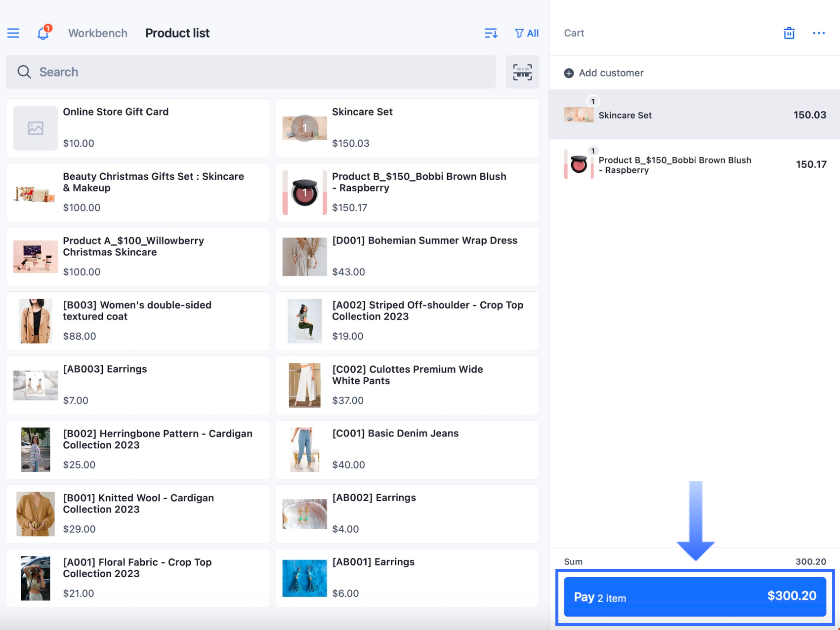Image resolution: width=840 pixels, height=630 pixels.
Task: Click the Knitted Wool Cardigan thumbnail
Action: [x=36, y=514]
